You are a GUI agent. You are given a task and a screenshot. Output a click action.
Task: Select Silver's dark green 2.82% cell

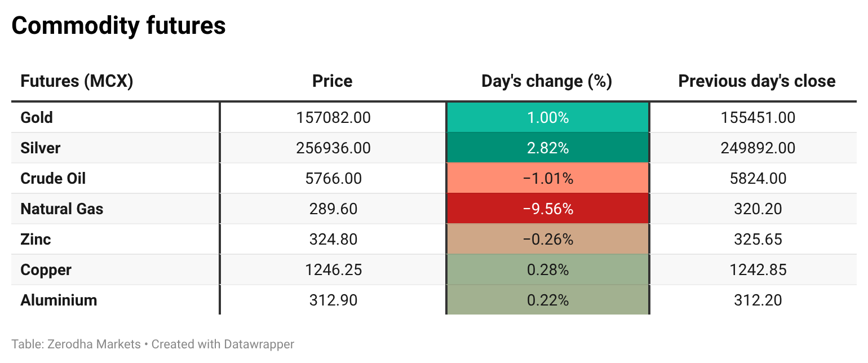547,148
